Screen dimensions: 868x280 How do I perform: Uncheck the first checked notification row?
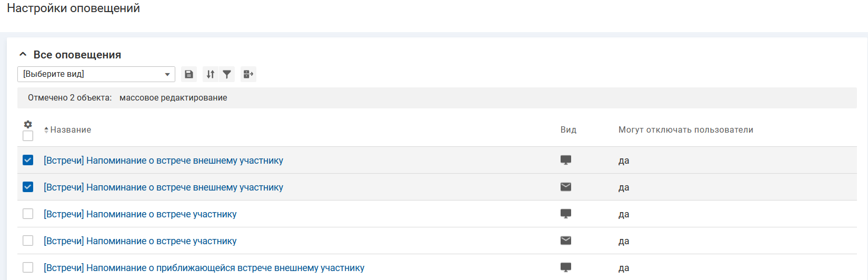pos(28,160)
